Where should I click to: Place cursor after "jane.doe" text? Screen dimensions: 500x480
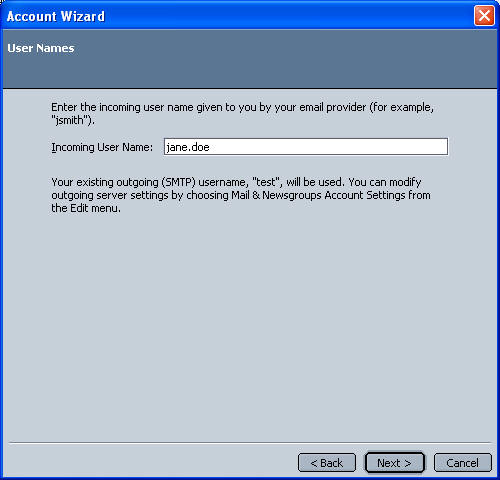point(210,147)
